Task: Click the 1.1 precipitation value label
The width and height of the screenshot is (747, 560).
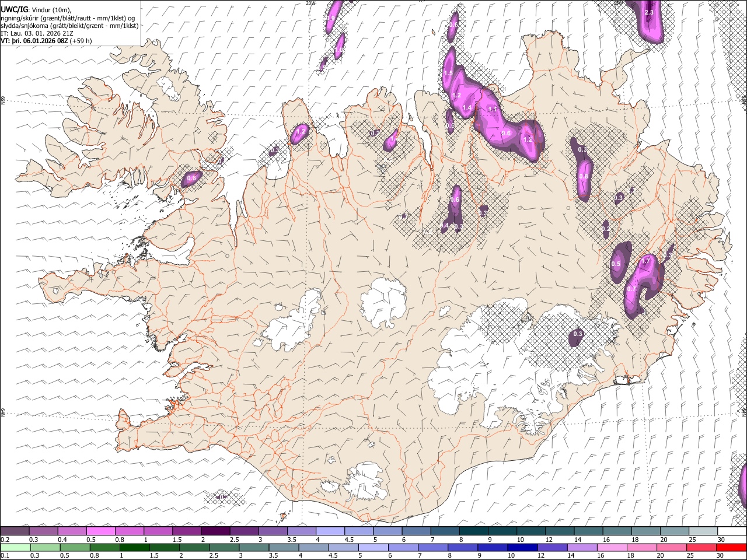Action: pos(492,109)
